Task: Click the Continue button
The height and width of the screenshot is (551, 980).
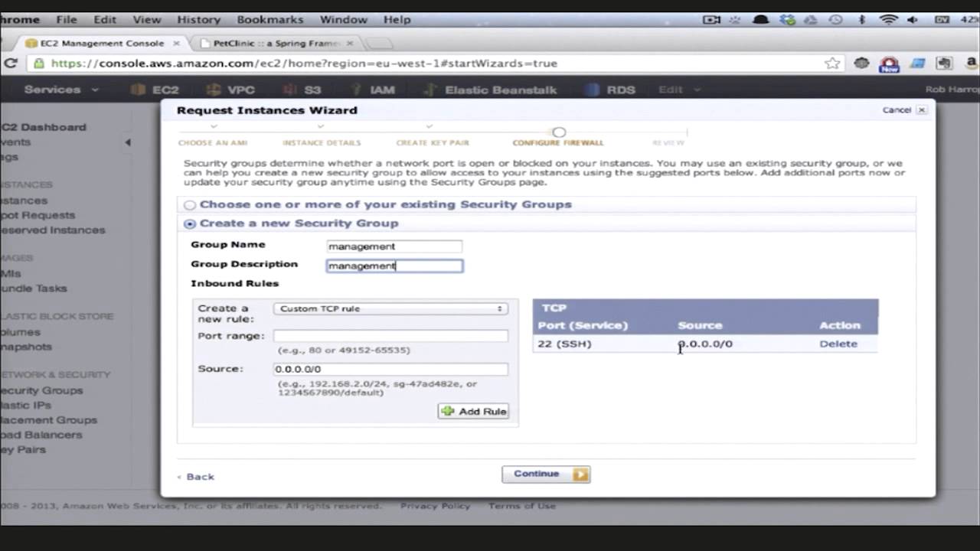Action: click(x=546, y=474)
